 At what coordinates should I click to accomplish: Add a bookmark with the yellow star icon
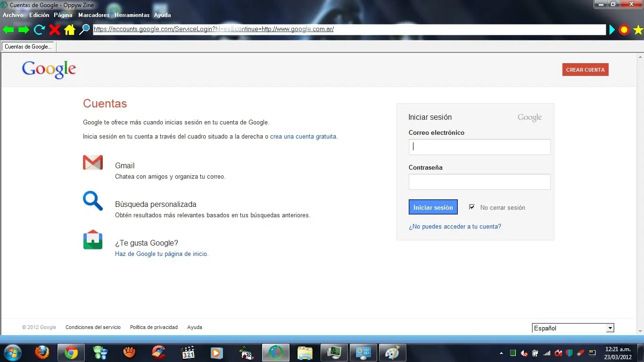(638, 30)
